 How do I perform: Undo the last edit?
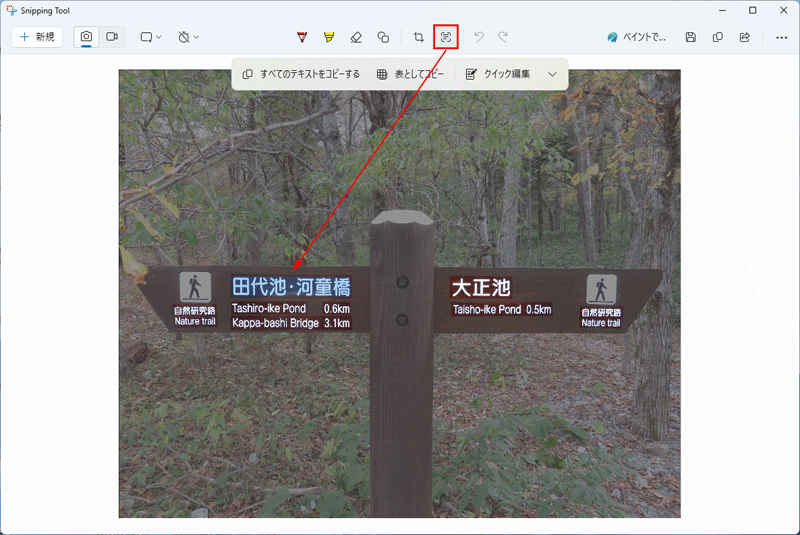pyautogui.click(x=479, y=37)
